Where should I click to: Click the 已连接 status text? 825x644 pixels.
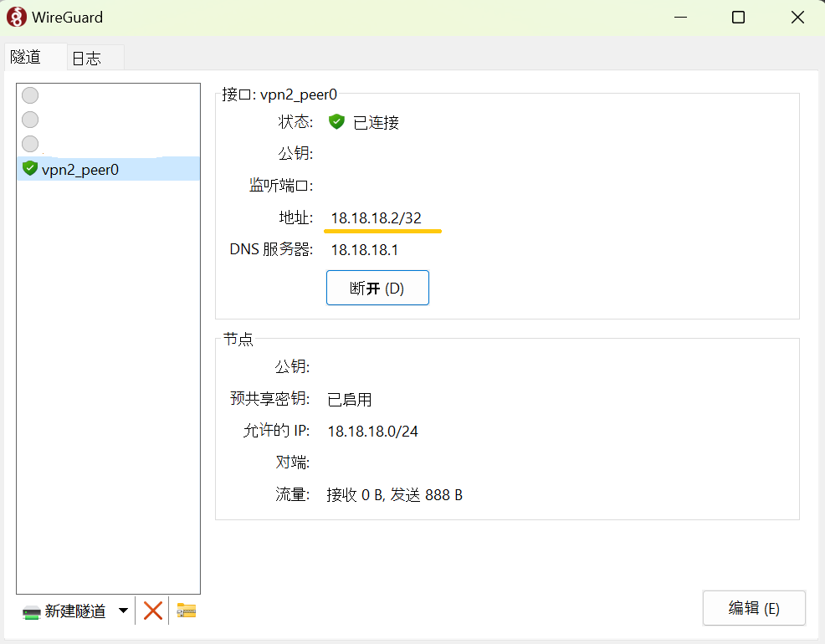[377, 122]
